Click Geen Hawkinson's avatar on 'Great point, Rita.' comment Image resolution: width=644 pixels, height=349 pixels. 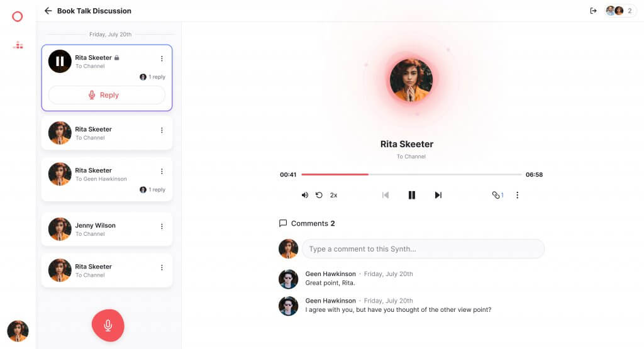(288, 279)
